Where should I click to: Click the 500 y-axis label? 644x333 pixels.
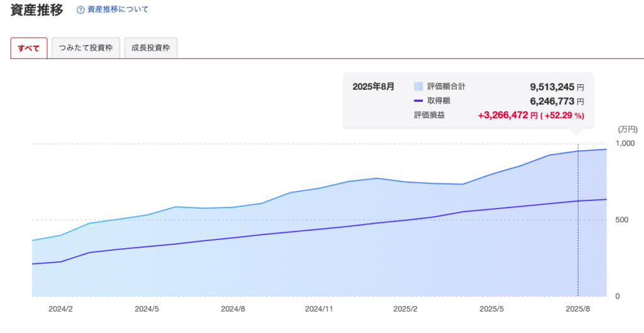tap(622, 220)
